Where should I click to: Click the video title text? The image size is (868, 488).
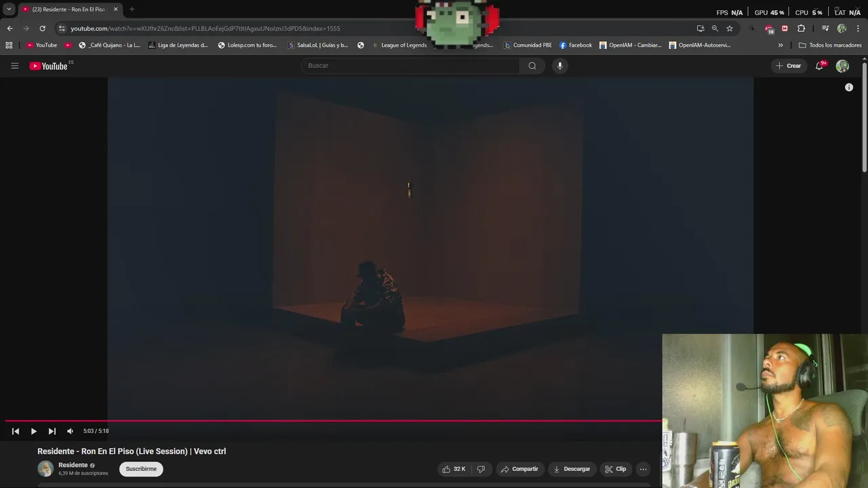[132, 451]
